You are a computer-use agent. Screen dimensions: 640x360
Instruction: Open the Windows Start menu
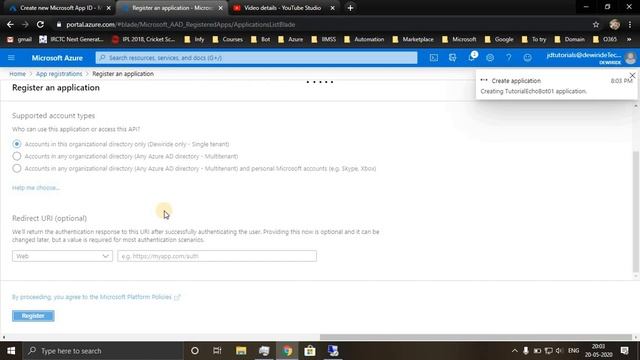click(x=11, y=351)
